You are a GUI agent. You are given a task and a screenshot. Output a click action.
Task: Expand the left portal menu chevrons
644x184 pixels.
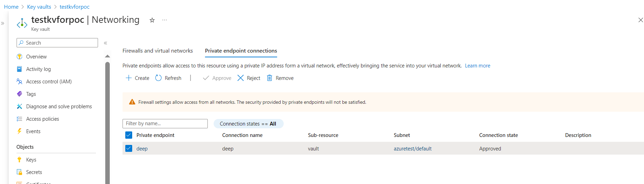[3, 24]
